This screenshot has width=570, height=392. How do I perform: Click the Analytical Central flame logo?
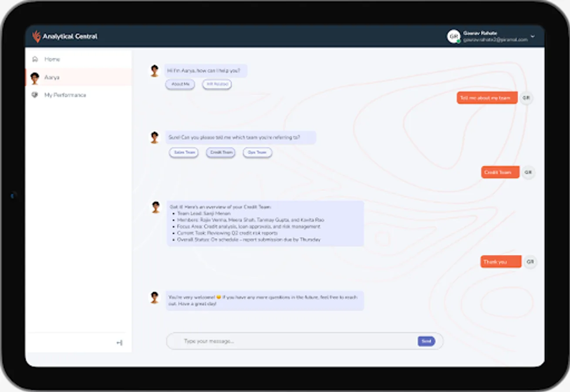tap(36, 37)
